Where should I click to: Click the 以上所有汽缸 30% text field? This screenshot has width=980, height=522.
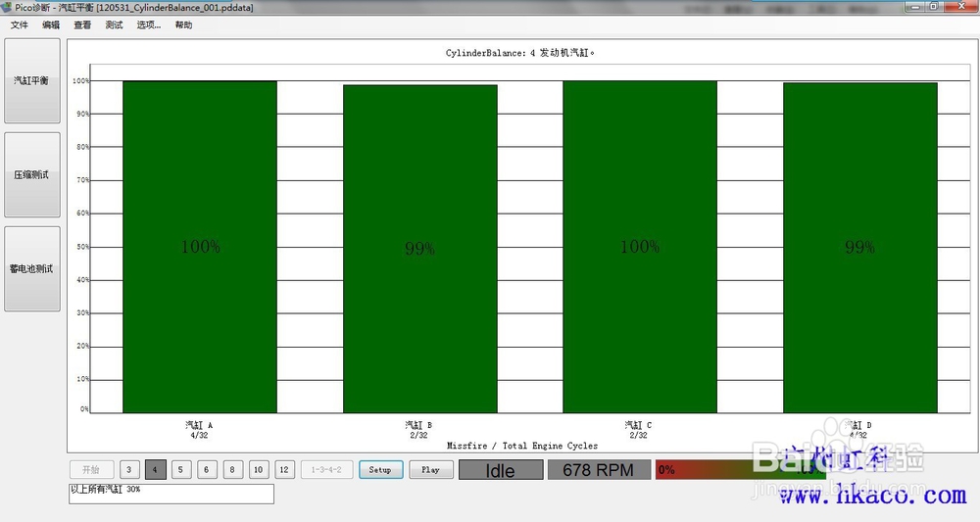[x=171, y=494]
